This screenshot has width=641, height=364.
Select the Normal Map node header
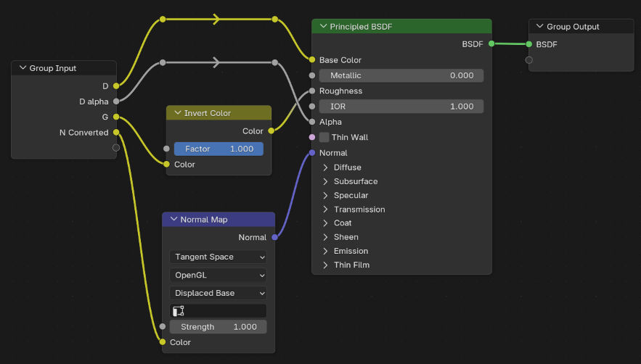tap(219, 220)
